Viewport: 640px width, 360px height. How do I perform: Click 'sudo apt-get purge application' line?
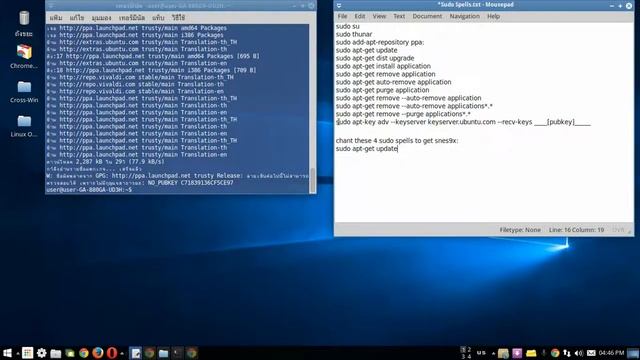[382, 90]
